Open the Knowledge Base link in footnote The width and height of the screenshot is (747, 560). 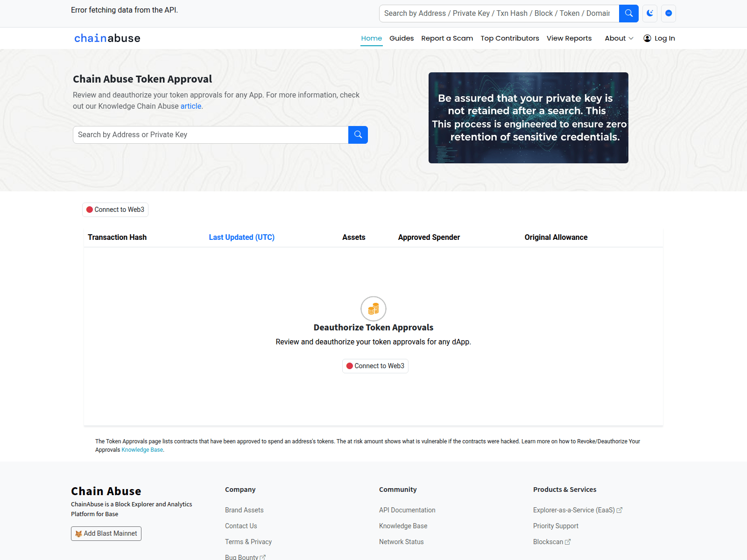coord(142,450)
